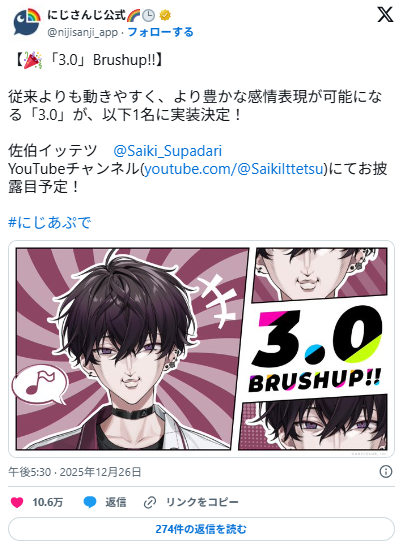Image resolution: width=403 pixels, height=544 pixels.
Task: Click the 返信 reply label
Action: click(115, 502)
